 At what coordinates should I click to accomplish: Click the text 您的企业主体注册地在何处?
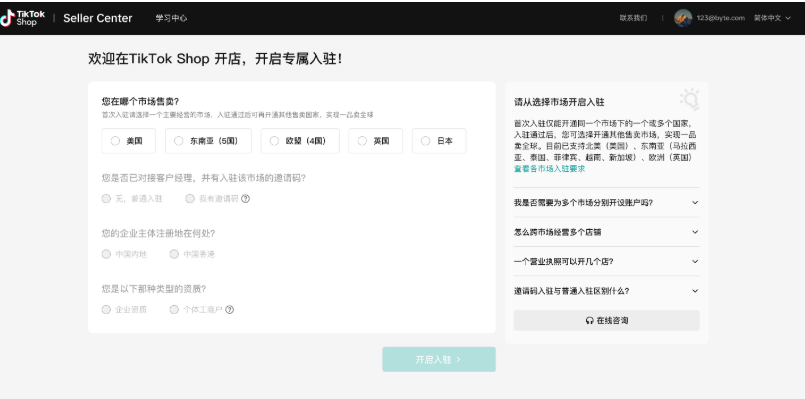click(158, 233)
